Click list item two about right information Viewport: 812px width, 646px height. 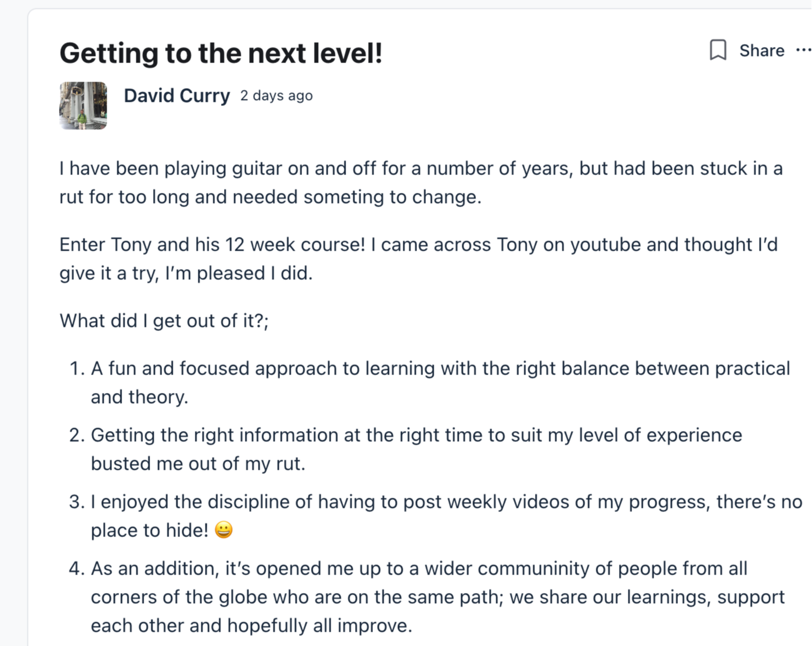point(416,436)
